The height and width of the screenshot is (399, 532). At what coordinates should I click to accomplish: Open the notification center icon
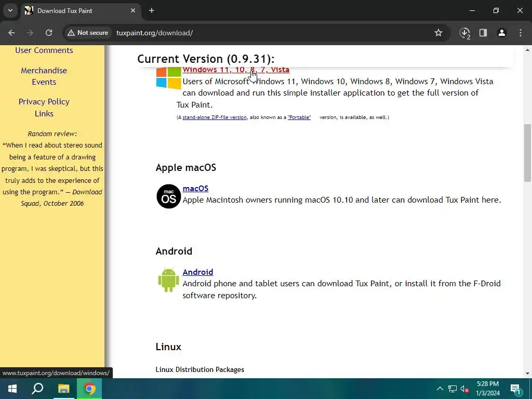click(x=515, y=389)
